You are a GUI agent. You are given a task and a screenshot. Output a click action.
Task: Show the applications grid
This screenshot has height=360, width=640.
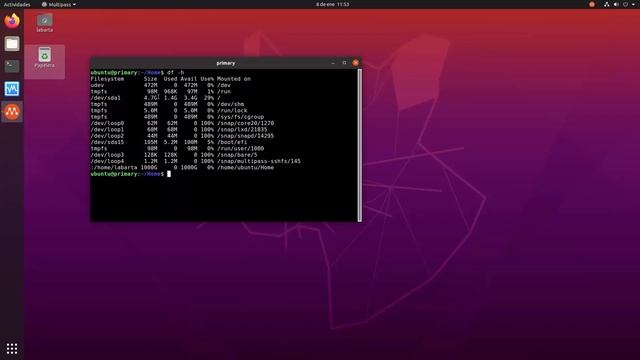[x=12, y=348]
